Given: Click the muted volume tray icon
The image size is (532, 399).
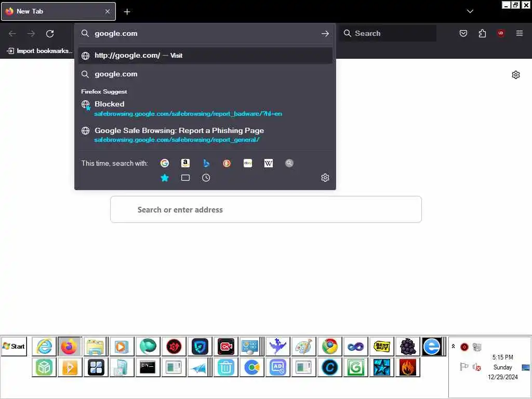Looking at the screenshot, I should click(x=477, y=367).
